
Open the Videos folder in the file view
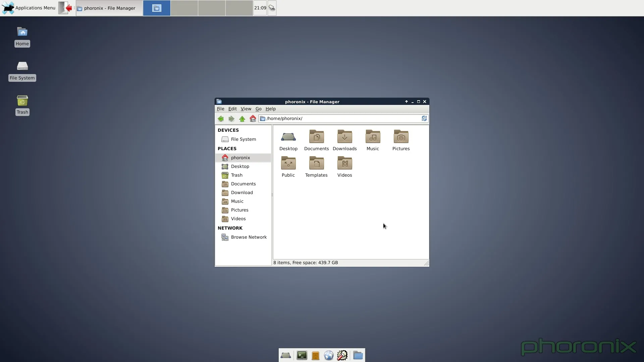pos(344,167)
